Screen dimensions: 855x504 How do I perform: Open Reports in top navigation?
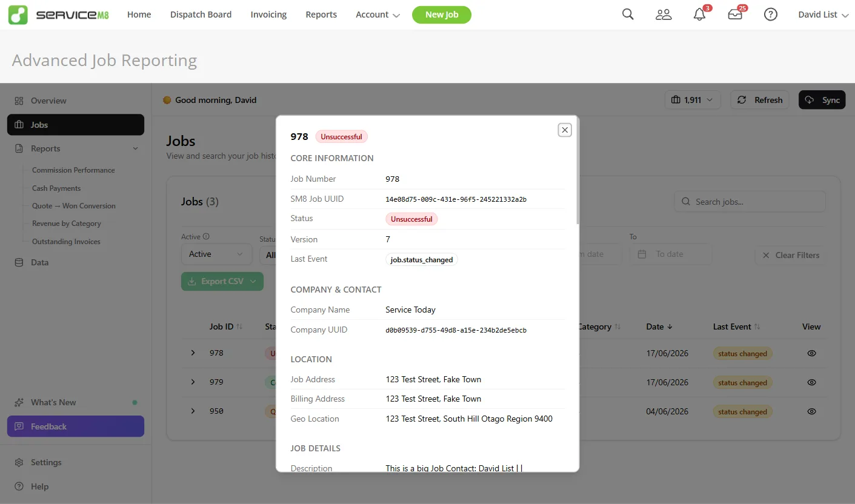click(321, 15)
